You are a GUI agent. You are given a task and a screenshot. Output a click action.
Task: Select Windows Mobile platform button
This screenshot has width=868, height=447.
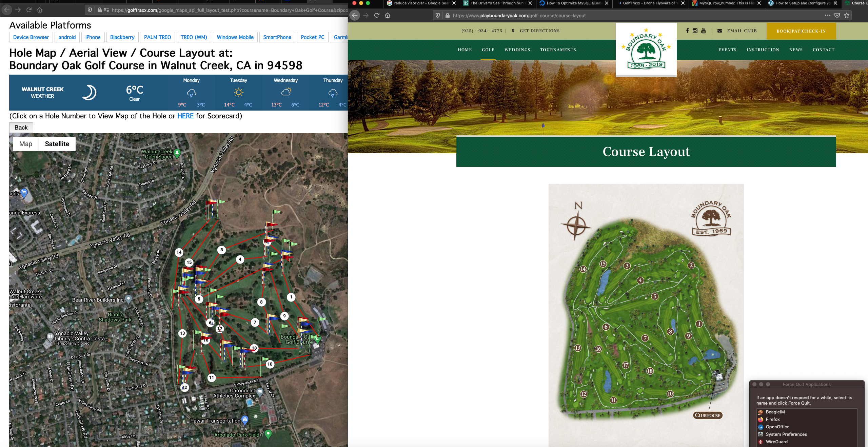[235, 37]
